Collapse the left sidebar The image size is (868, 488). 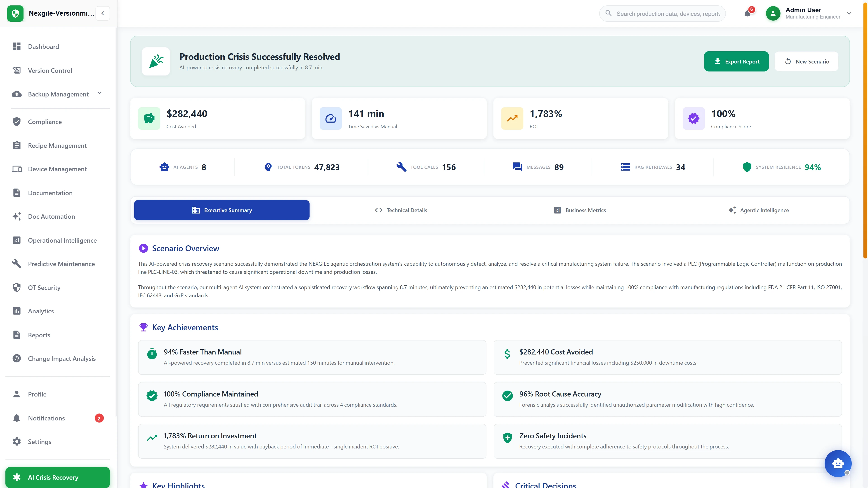[x=102, y=13]
